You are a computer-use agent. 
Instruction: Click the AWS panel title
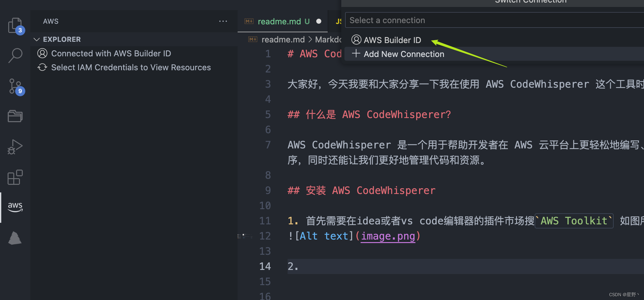pyautogui.click(x=51, y=21)
